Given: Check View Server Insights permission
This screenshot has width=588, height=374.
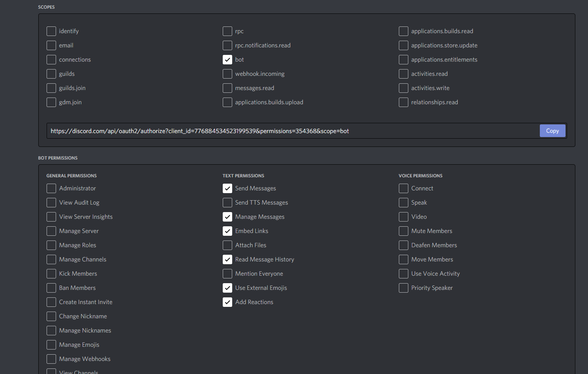Looking at the screenshot, I should pyautogui.click(x=51, y=217).
